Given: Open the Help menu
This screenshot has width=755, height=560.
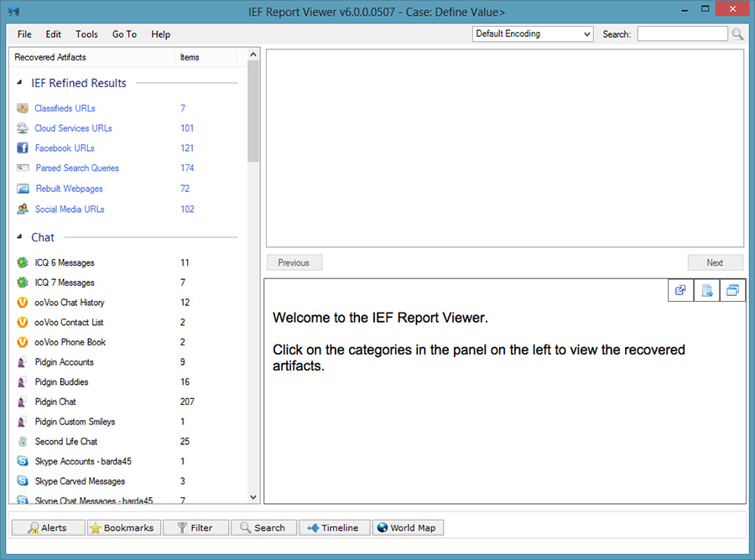Looking at the screenshot, I should (161, 34).
